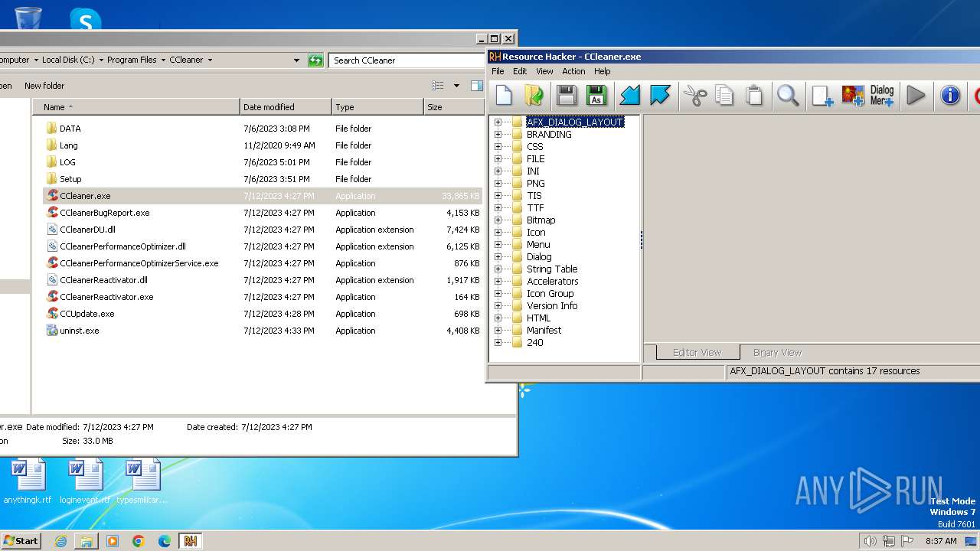Click the Copy icon in Resource Hacker
This screenshot has width=980, height=551.
click(x=724, y=96)
